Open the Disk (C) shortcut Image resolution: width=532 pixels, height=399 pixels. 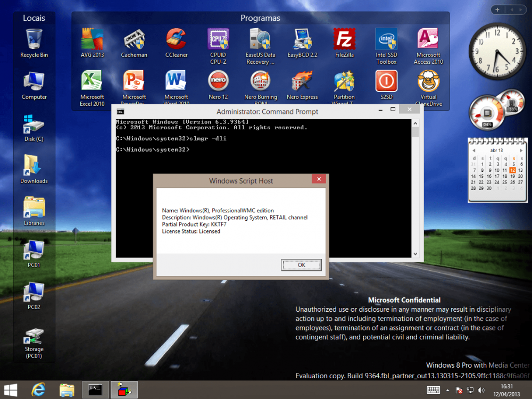click(34, 127)
